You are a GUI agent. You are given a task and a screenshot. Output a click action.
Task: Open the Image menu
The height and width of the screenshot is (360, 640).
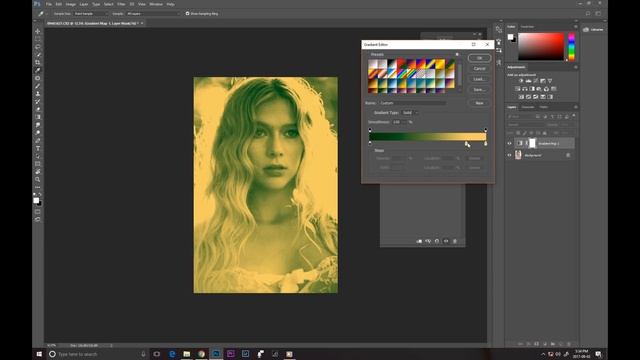71,4
